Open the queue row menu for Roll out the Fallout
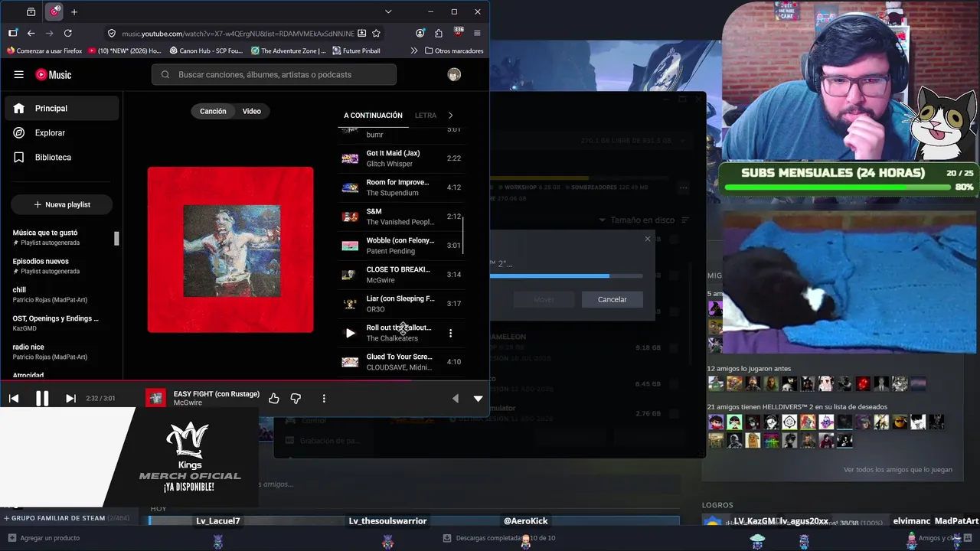This screenshot has width=980, height=551. click(450, 333)
